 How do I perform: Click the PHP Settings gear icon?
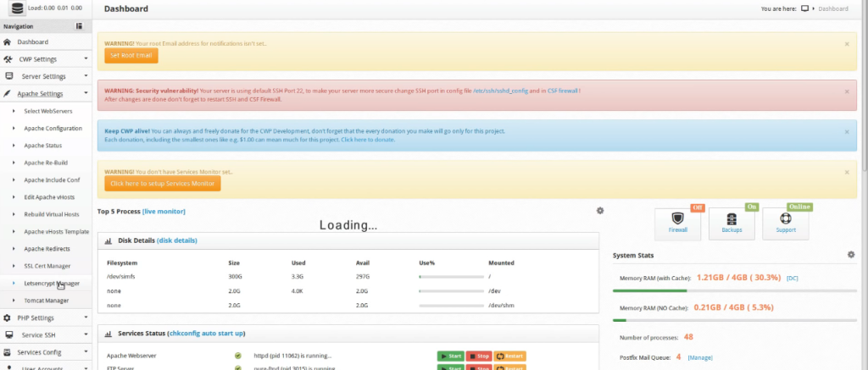tap(7, 318)
